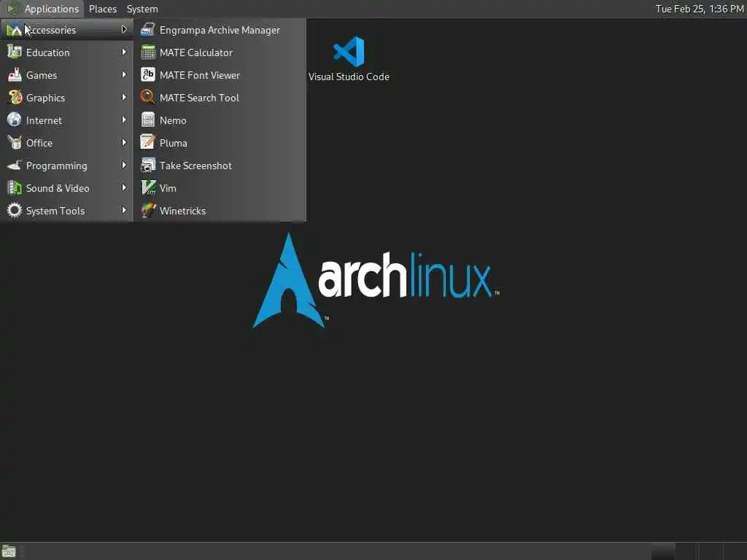
Task: Click the Education category icon
Action: point(15,52)
